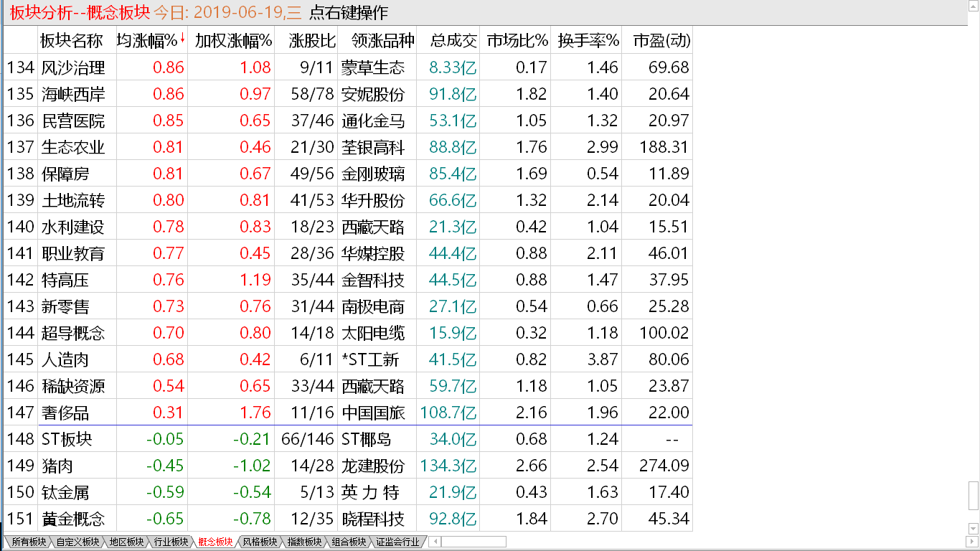The width and height of the screenshot is (980, 551).
Task: Click leading stock 中国国旅
Action: tap(373, 413)
